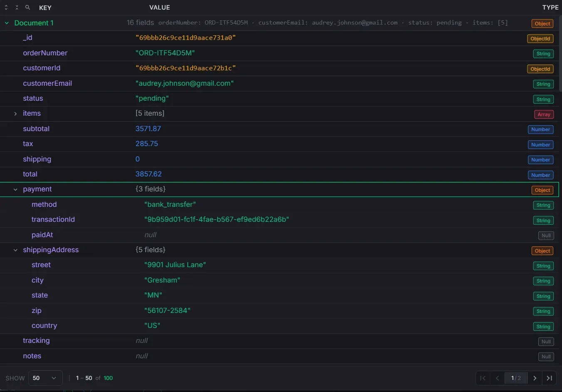Collapse the shippingAddress object
The height and width of the screenshot is (392, 562).
pos(15,250)
